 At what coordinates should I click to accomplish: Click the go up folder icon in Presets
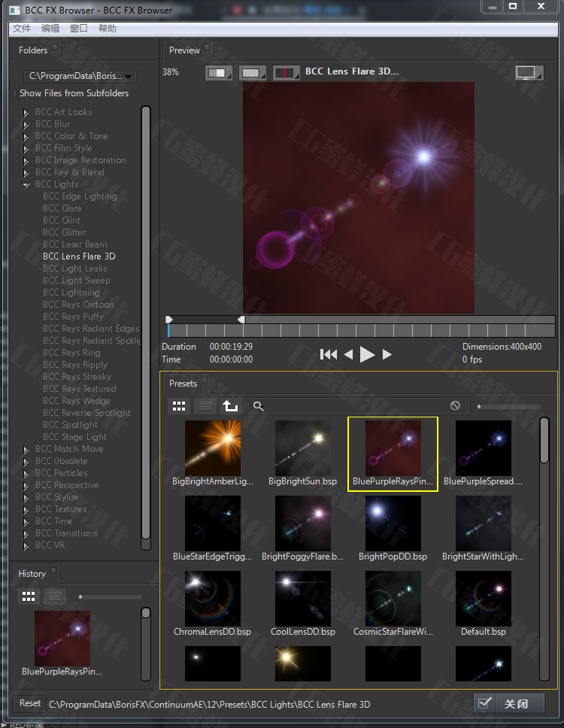click(x=230, y=406)
